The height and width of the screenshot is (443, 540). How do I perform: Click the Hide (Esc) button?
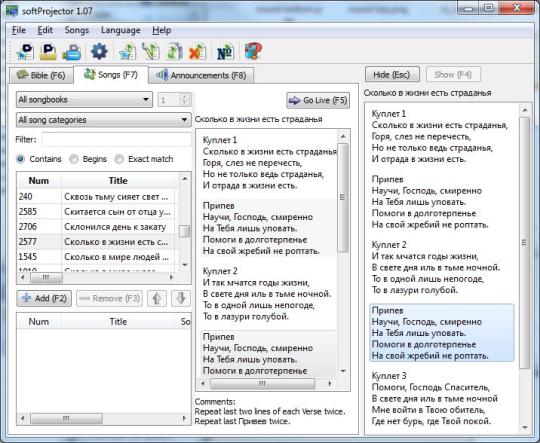click(x=392, y=75)
